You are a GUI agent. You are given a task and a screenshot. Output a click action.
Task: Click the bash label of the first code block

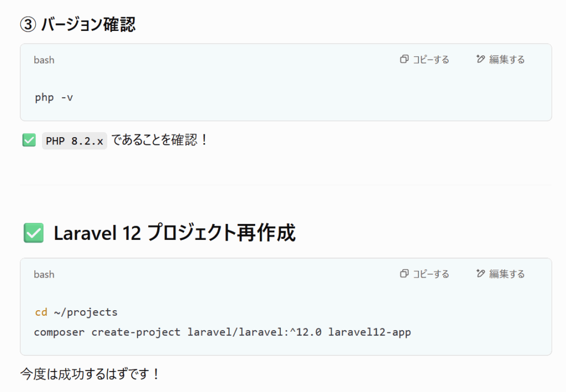click(44, 60)
